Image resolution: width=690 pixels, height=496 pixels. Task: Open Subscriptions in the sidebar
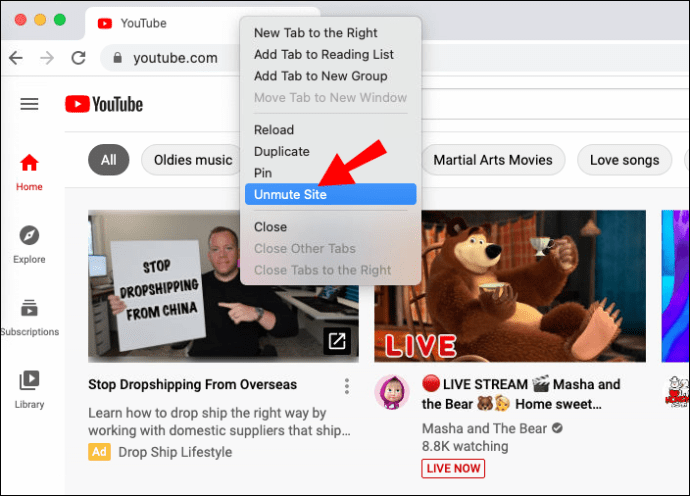click(29, 317)
